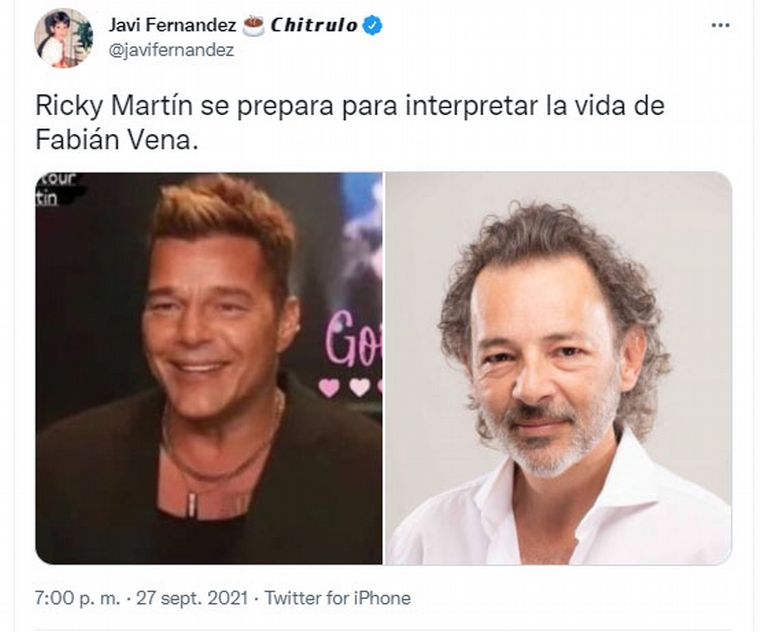Viewport: 760px width, 632px height.
Task: Click the second pink heart in the left photo
Action: tap(359, 387)
